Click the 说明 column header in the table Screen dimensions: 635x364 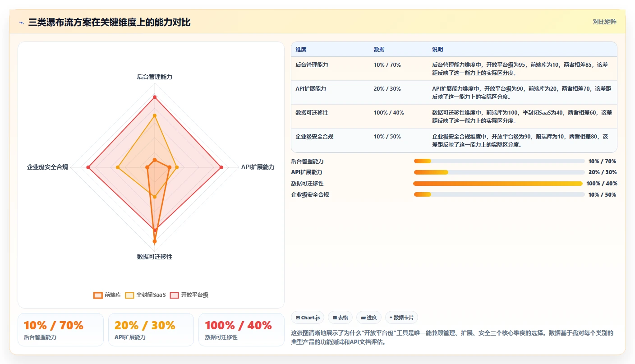438,50
